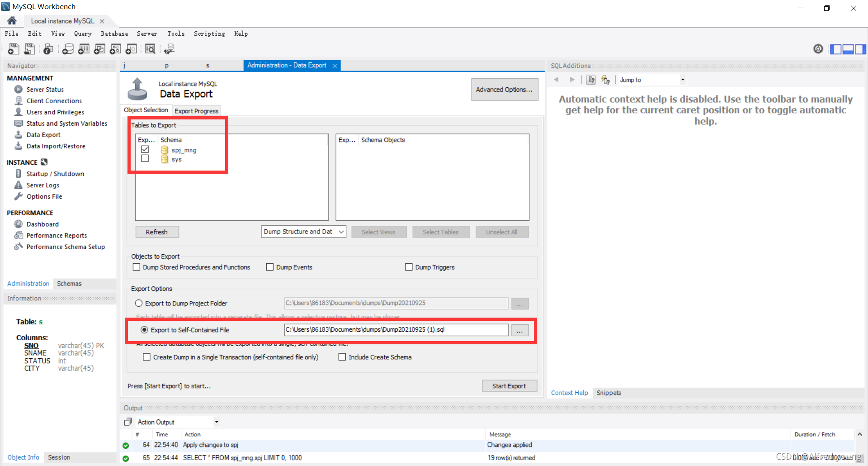This screenshot has height=466, width=868.
Task: Search table data toolbar icon
Action: click(151, 49)
